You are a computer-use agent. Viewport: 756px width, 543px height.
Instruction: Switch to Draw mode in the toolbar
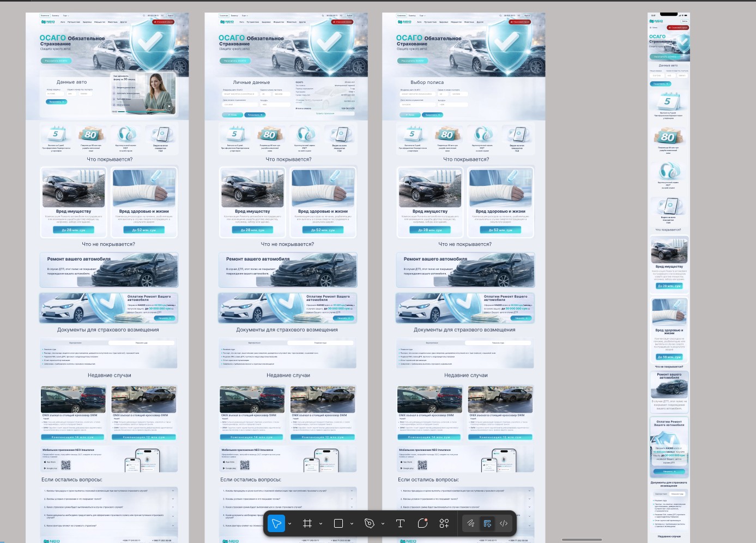(x=471, y=523)
